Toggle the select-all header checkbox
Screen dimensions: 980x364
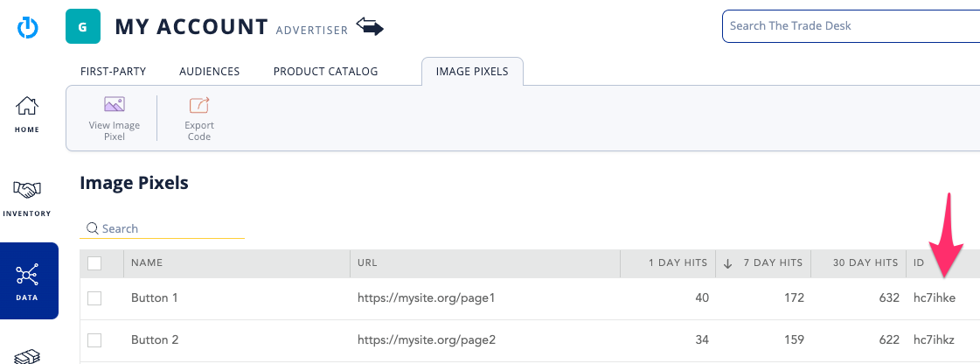tap(94, 263)
